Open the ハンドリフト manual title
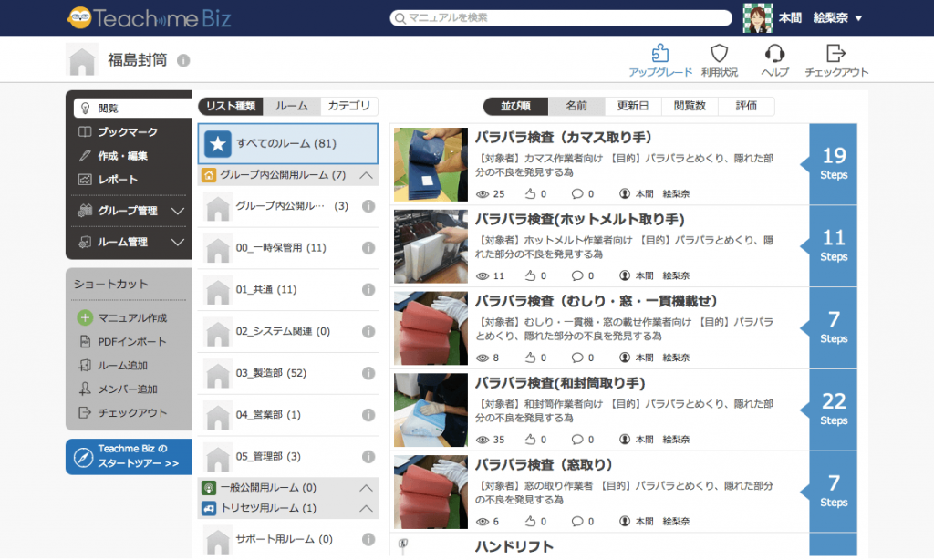 point(514,547)
